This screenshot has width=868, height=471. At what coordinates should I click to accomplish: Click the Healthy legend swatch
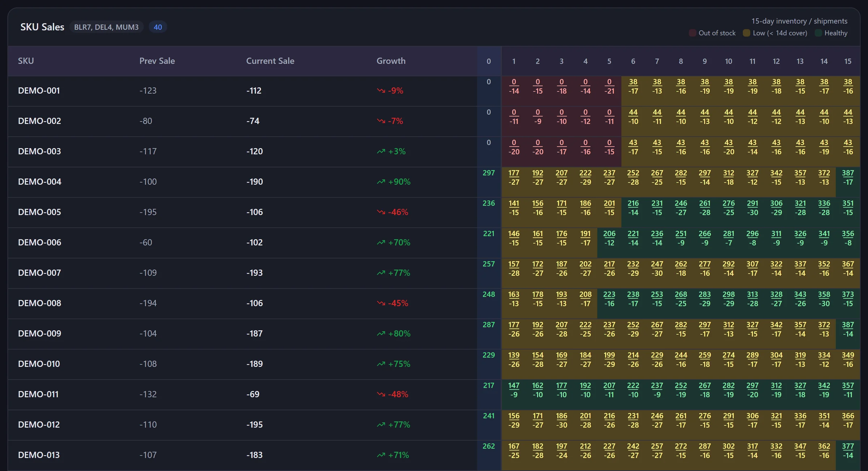[x=818, y=33]
